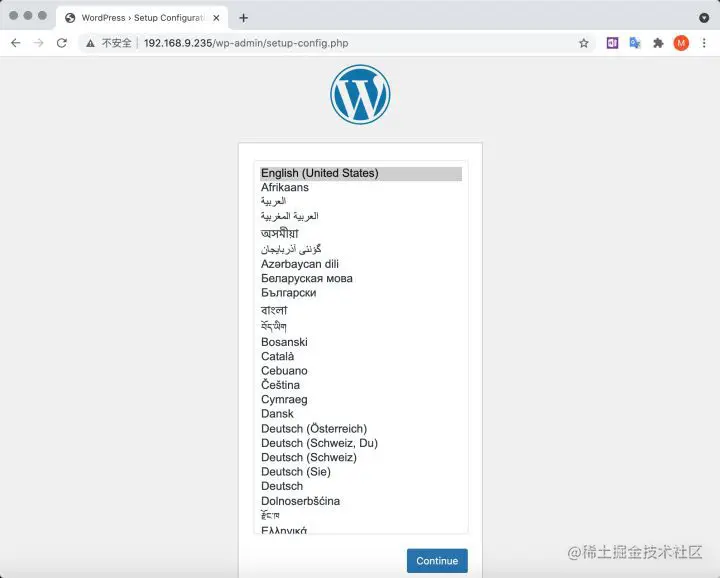
Task: Open the profile avatar M
Action: 681,43
